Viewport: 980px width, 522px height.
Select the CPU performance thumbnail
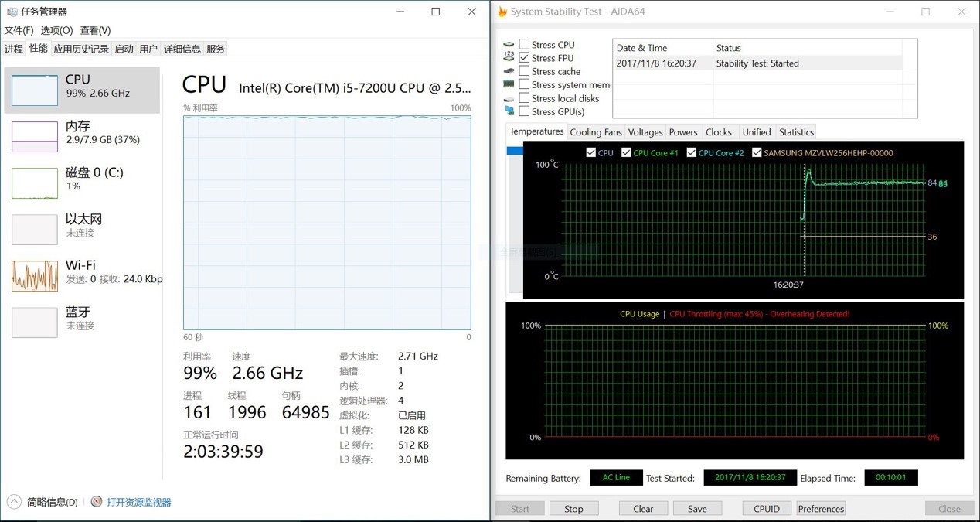click(35, 90)
